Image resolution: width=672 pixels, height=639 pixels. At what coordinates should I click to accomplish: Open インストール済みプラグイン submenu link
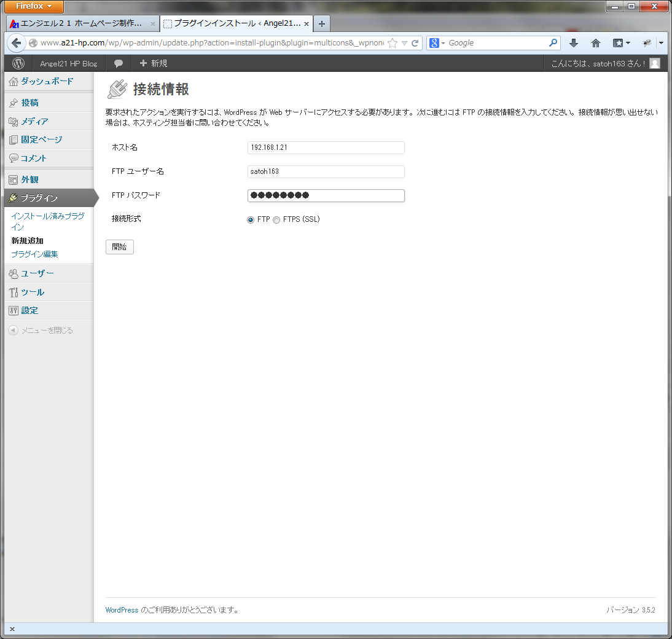point(47,221)
